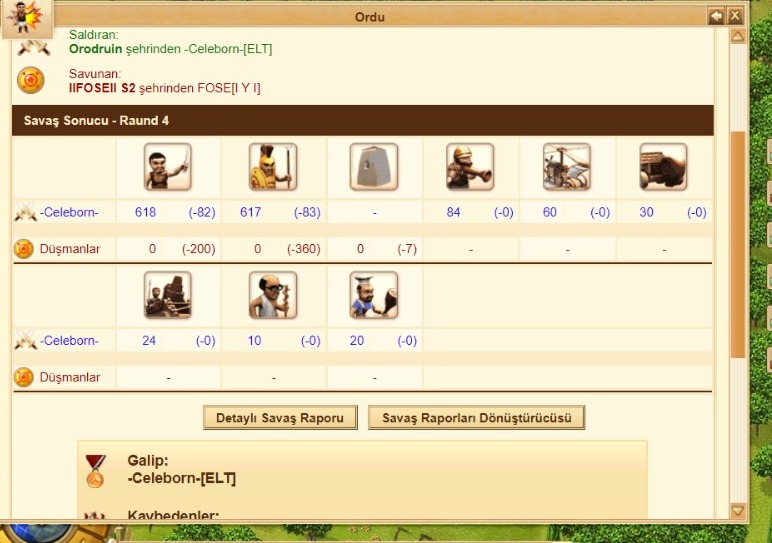Click the Galip: label
Screen dimensions: 772x543
tap(148, 461)
